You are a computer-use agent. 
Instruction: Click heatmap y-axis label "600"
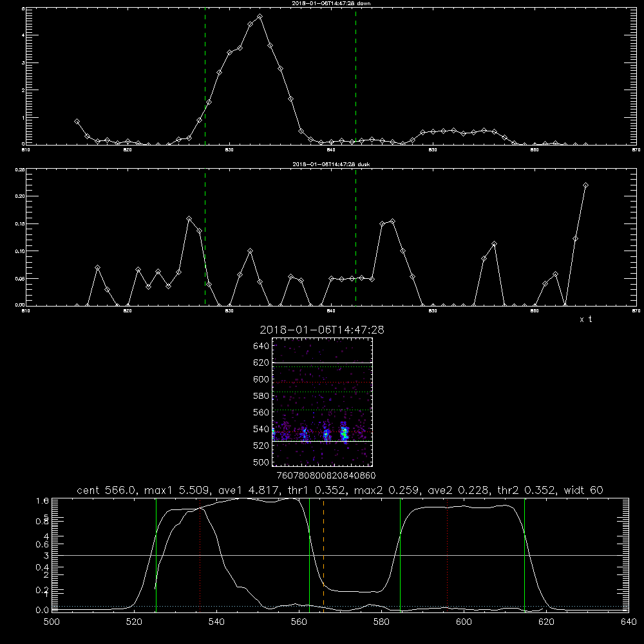coord(261,379)
